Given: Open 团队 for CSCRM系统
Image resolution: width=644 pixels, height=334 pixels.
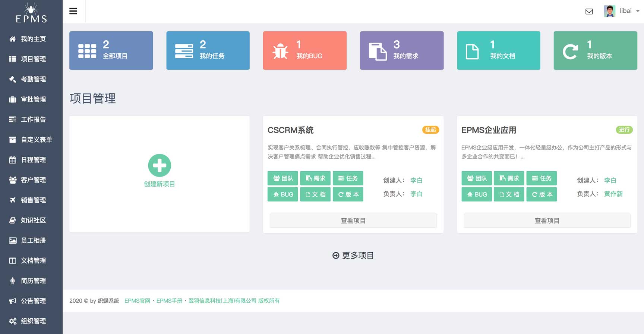Looking at the screenshot, I should (x=283, y=178).
